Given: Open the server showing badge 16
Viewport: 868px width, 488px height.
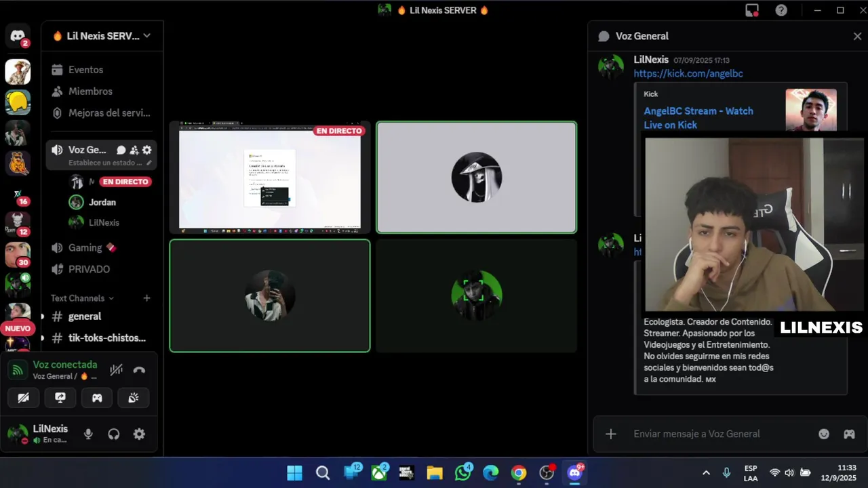Looking at the screenshot, I should [18, 196].
